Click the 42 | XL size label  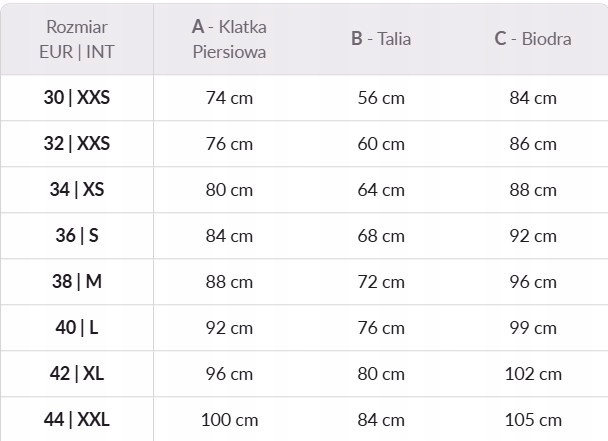coord(77,374)
